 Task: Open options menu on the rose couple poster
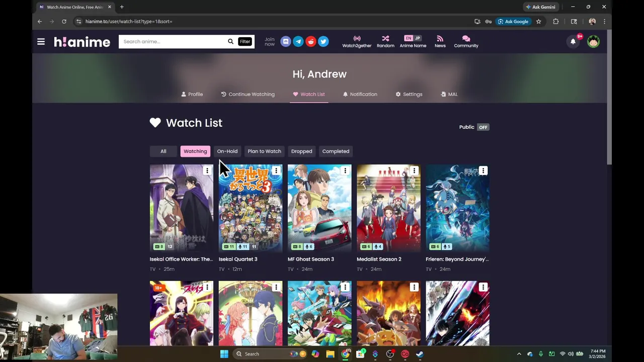click(x=276, y=287)
